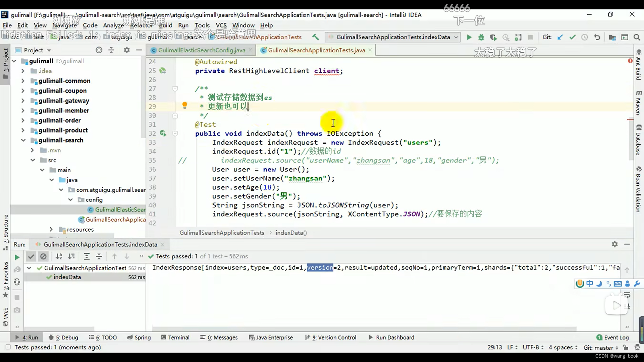The width and height of the screenshot is (644, 362).
Task: Click Git: master branch widget
Action: pos(601,347)
